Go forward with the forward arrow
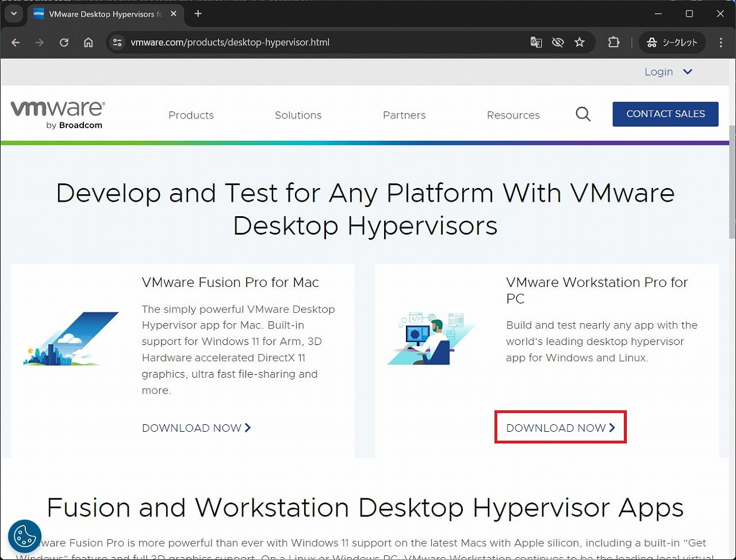Viewport: 736px width, 560px height. tap(40, 43)
